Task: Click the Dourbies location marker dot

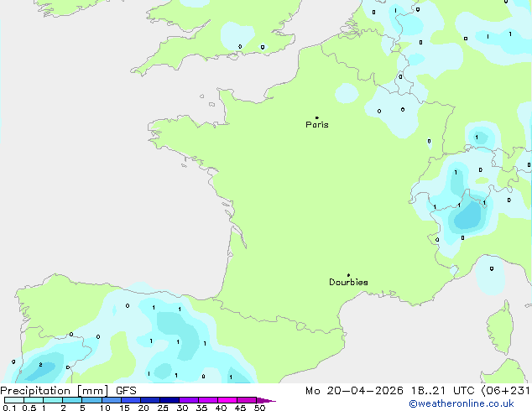Action: coord(348,275)
